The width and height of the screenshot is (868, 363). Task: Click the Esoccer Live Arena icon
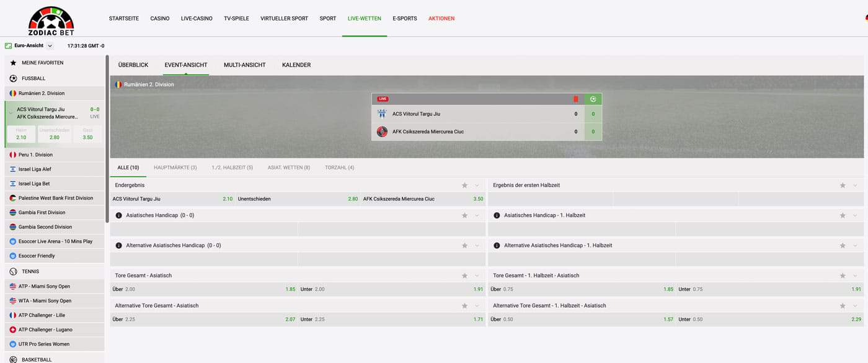[13, 241]
